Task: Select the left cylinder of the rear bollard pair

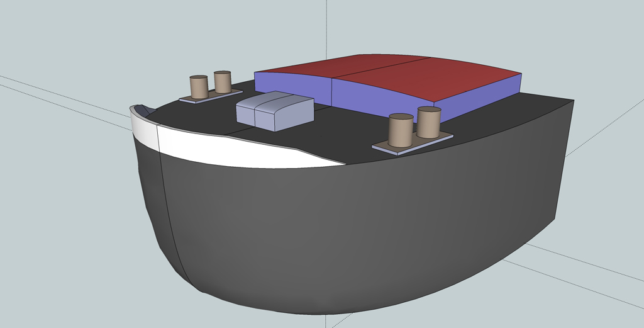Action: click(x=199, y=88)
